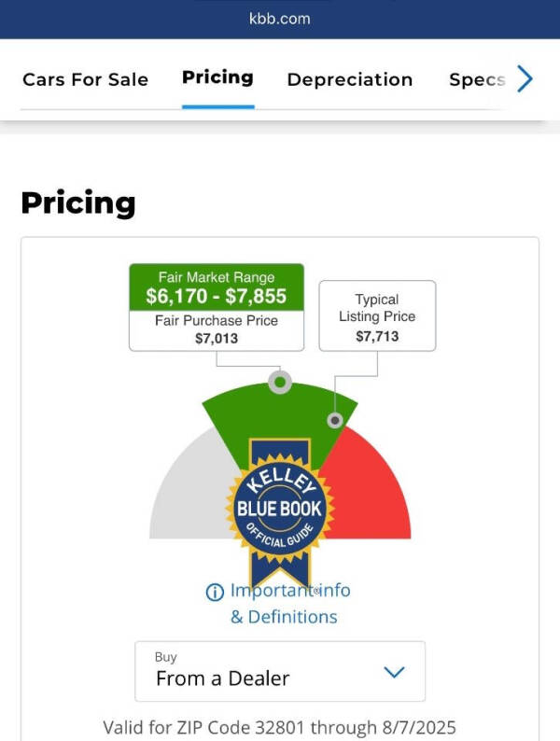
Task: Click the Typical Listing Price gauge marker dot
Action: 335,420
